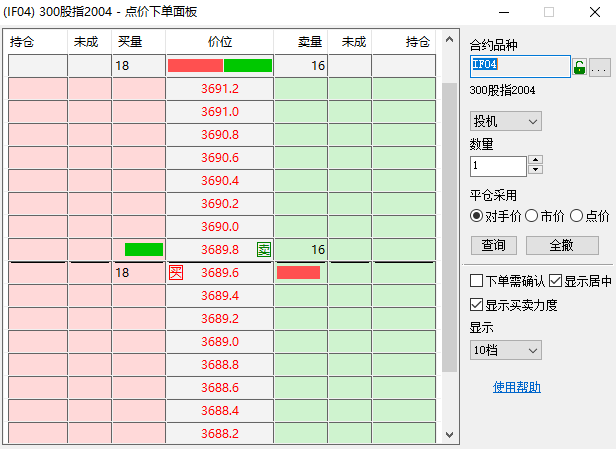Click the red bar at price 3689.6
616x449 pixels.
(298, 272)
